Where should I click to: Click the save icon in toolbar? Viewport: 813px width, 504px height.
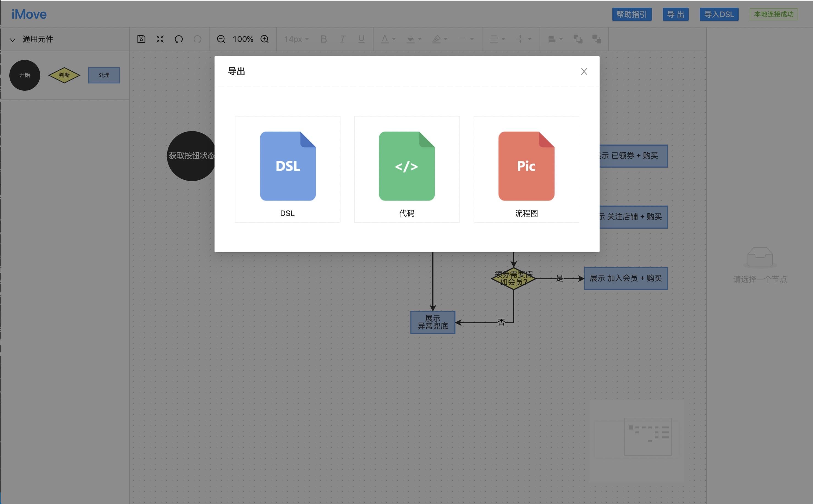coord(141,39)
